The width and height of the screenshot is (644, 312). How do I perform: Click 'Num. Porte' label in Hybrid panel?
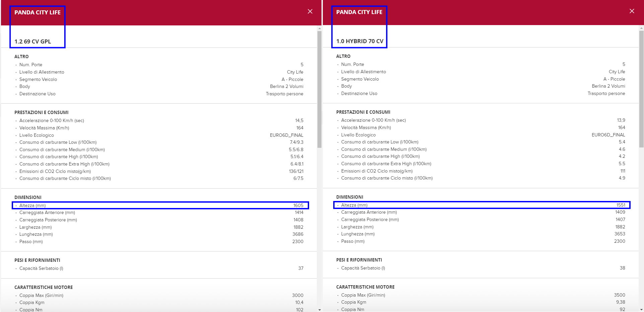pyautogui.click(x=353, y=64)
